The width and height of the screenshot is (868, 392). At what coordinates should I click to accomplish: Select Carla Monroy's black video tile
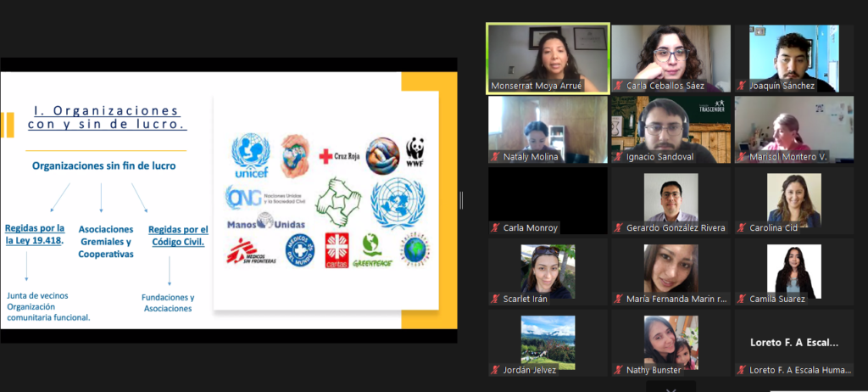pos(548,201)
